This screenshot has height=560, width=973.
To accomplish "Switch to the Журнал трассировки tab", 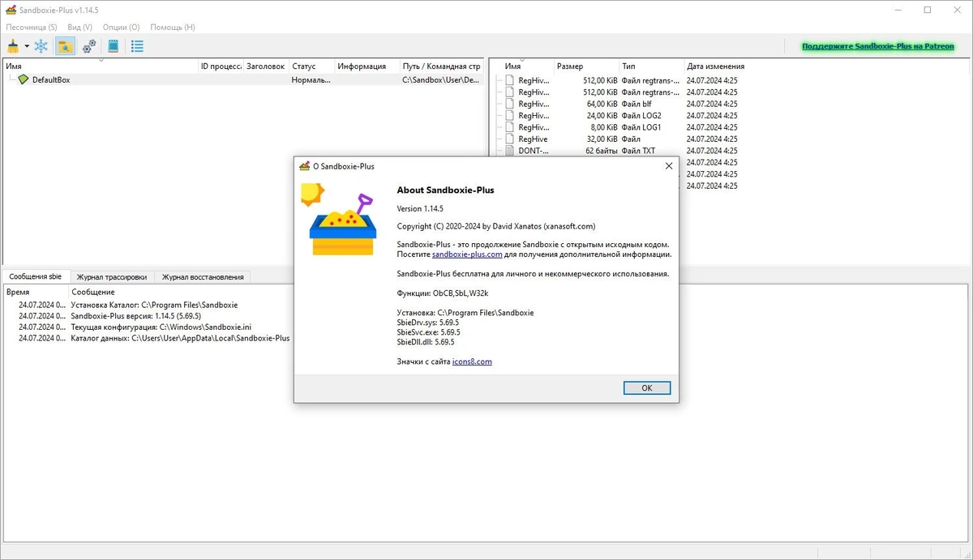I will 112,276.
